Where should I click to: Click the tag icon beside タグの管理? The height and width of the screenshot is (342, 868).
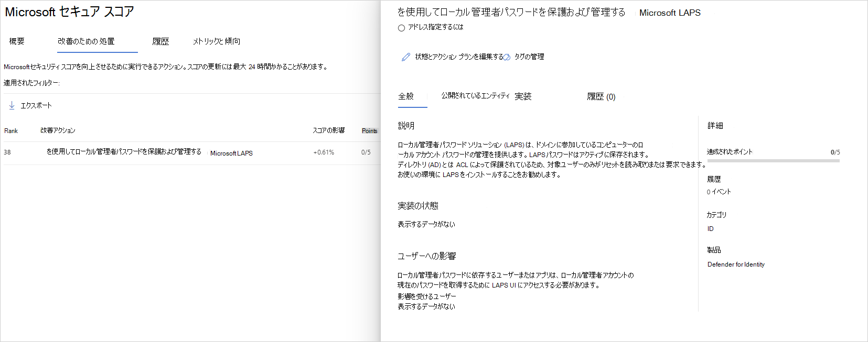[x=507, y=57]
